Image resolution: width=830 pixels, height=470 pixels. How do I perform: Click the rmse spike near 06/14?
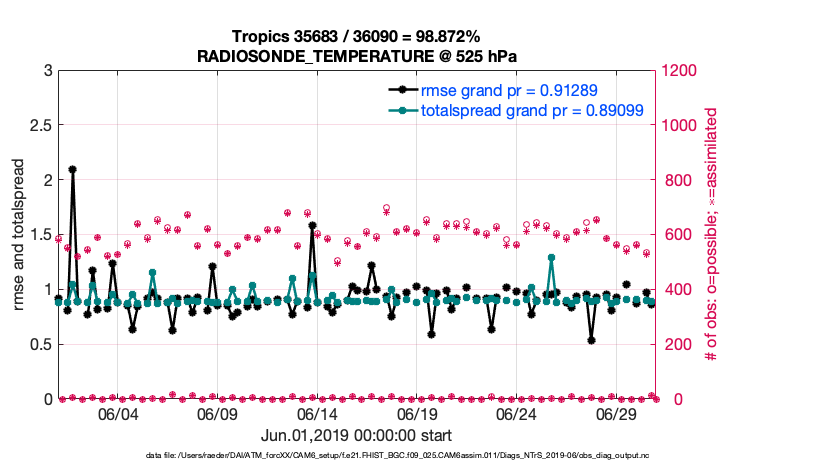(312, 226)
